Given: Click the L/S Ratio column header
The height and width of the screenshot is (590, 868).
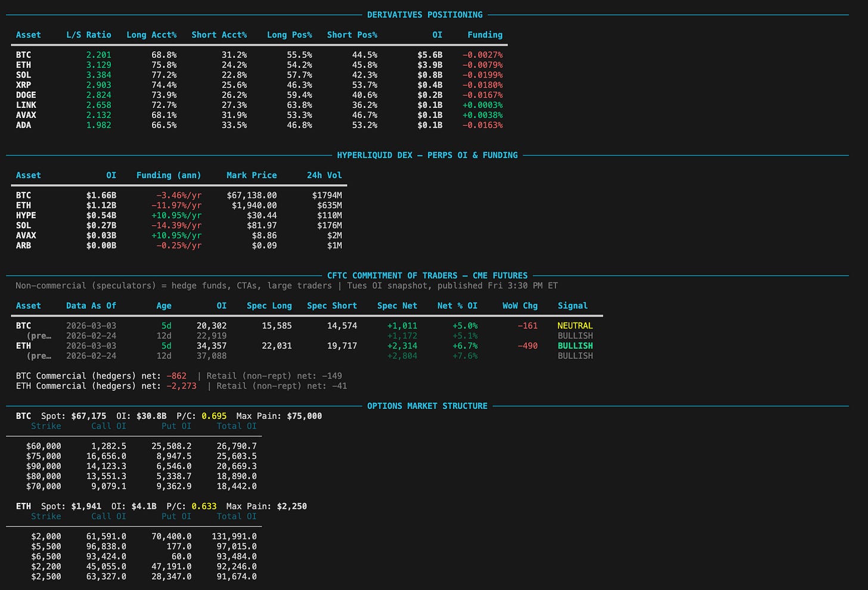Looking at the screenshot, I should coord(89,35).
